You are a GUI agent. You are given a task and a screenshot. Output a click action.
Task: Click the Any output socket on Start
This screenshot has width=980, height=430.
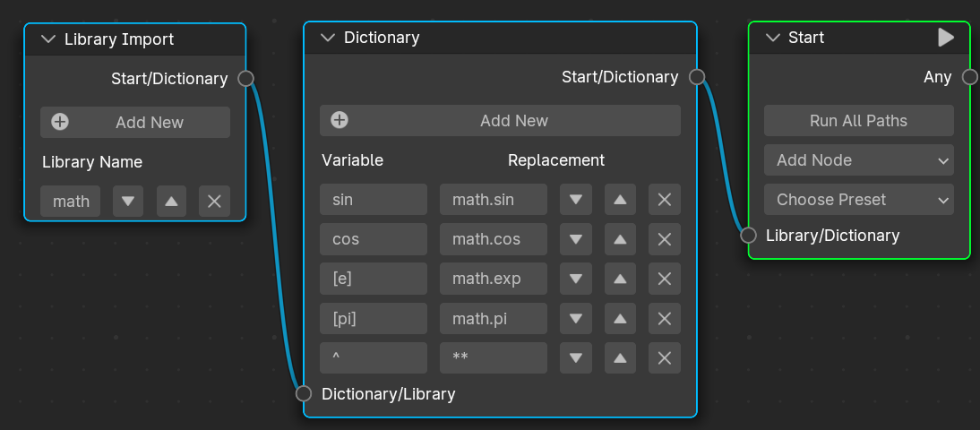pyautogui.click(x=969, y=77)
